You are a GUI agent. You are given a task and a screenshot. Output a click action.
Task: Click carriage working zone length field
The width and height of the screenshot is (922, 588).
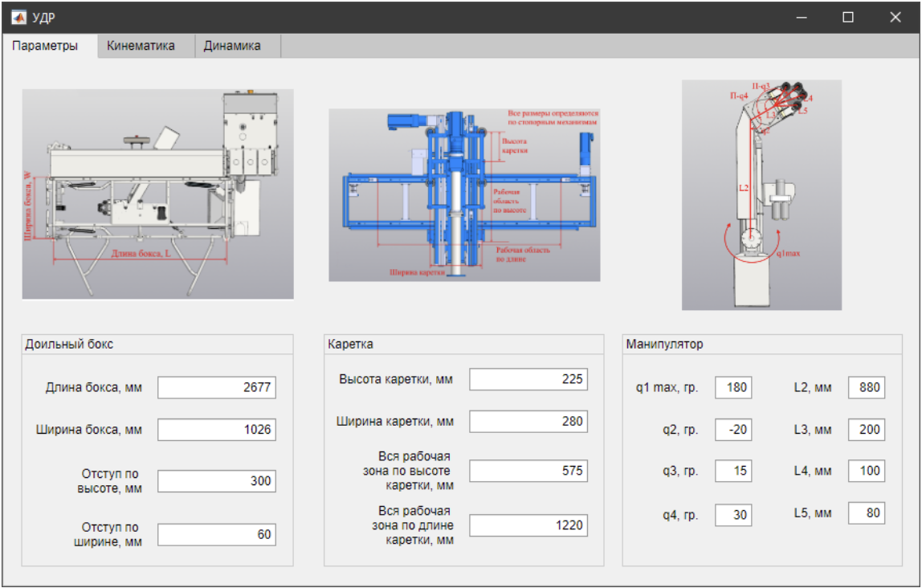click(528, 525)
